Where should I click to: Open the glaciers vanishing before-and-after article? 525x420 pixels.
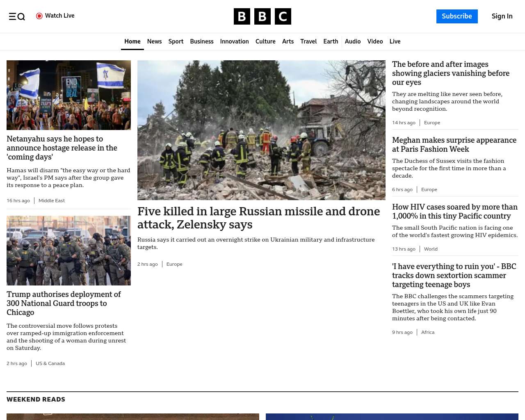coord(450,73)
